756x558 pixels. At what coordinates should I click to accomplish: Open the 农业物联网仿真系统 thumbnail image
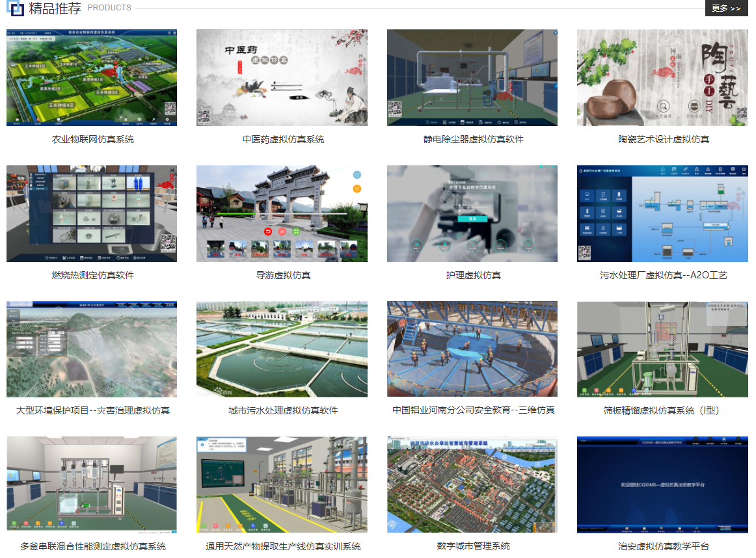coord(92,77)
